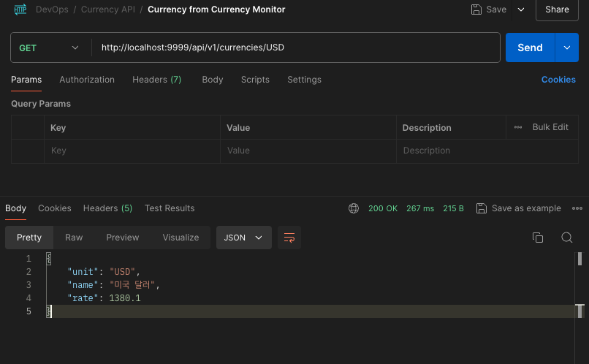This screenshot has width=589, height=364.
Task: Click the Bulk Edit dots icon
Action: [x=518, y=127]
